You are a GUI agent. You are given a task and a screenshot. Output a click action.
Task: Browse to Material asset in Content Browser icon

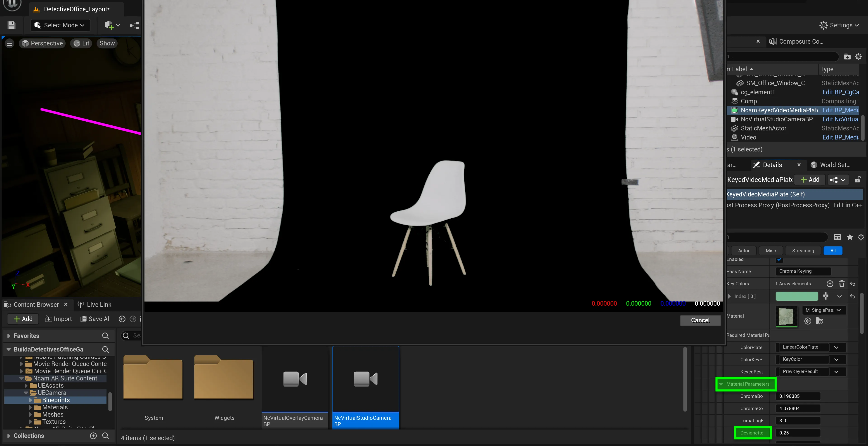tap(819, 321)
